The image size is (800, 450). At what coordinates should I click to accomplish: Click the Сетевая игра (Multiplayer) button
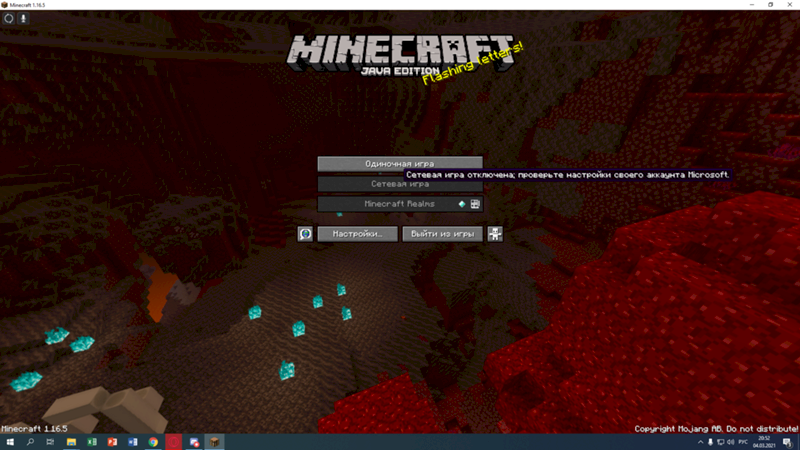click(399, 184)
